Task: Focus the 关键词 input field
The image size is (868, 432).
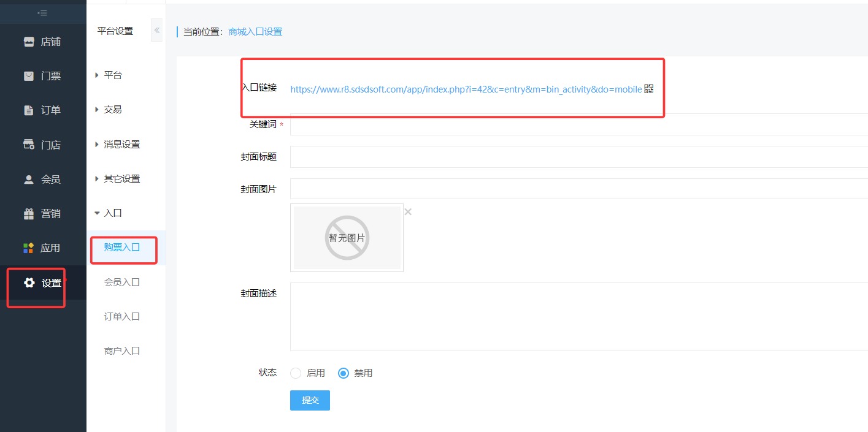Action: (579, 124)
